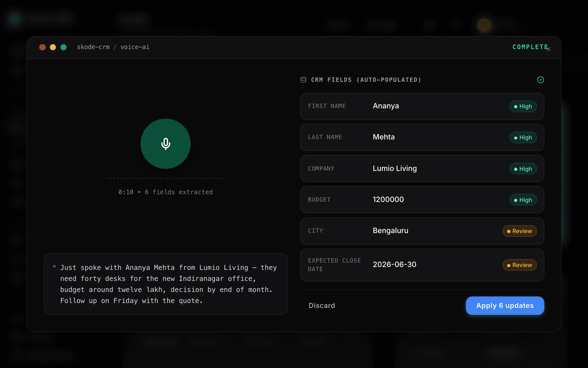Click the COMPLETE status label

530,47
